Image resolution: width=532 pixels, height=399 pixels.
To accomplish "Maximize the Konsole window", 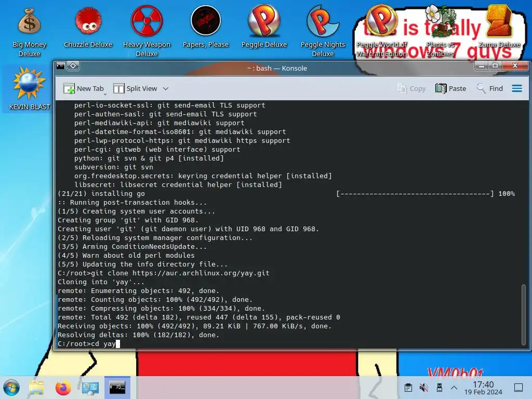I will [495, 66].
